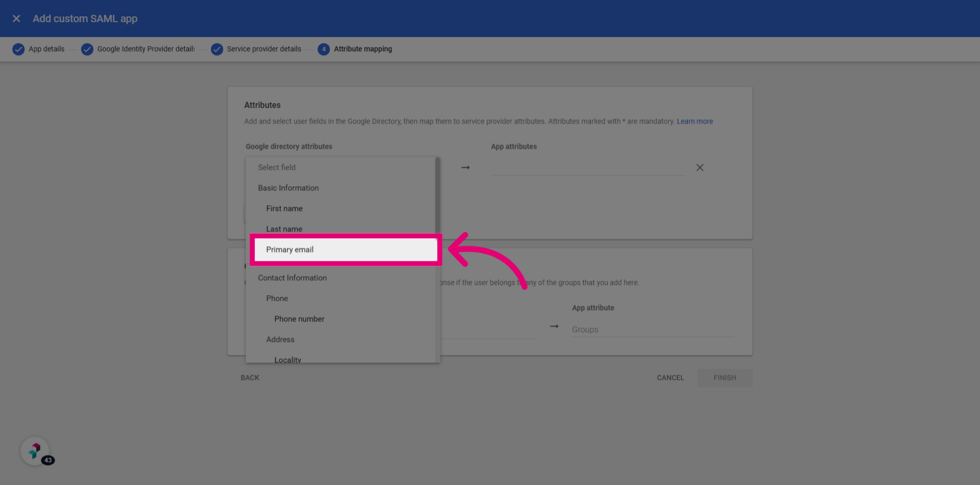Go to Google Identity Provider details step
Viewport: 980px width, 485px height.
click(146, 49)
